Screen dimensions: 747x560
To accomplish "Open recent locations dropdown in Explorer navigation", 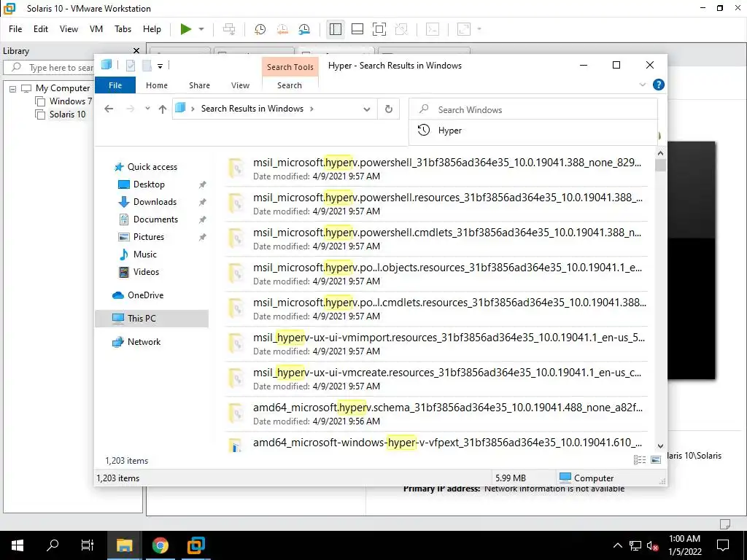I will point(147,109).
